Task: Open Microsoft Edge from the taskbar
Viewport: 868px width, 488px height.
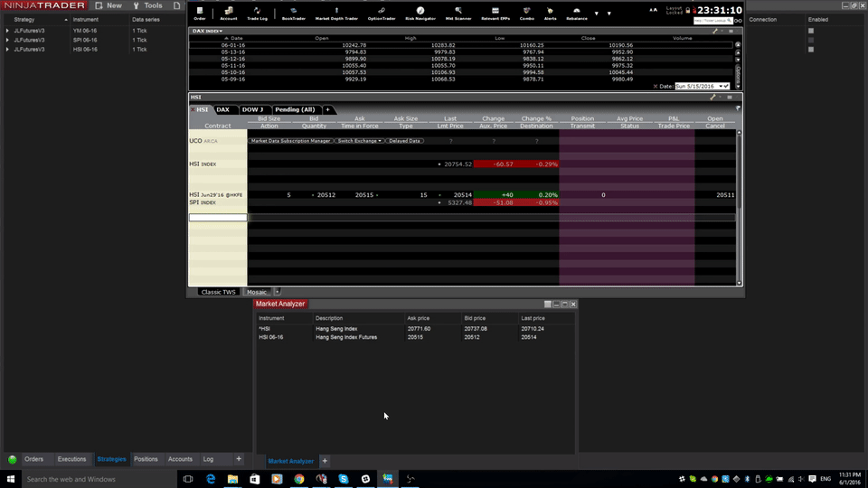Action: click(211, 479)
